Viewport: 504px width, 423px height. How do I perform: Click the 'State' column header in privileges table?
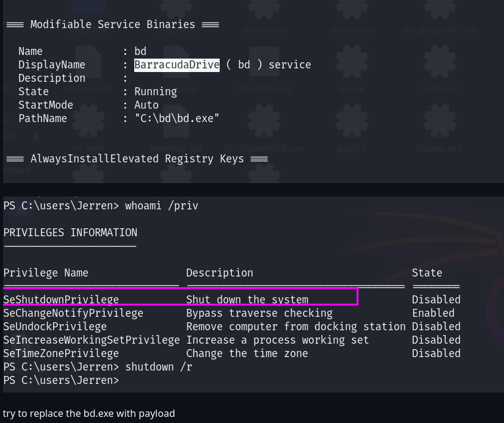click(427, 273)
